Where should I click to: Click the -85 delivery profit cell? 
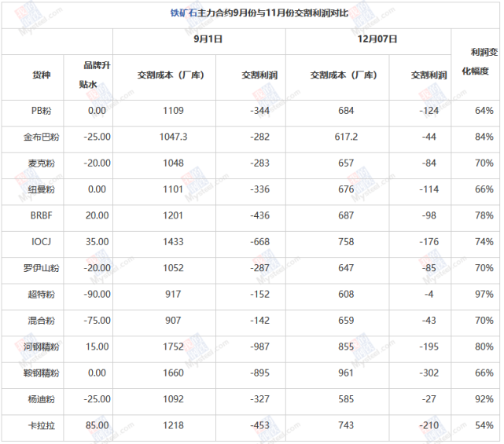pos(429,268)
